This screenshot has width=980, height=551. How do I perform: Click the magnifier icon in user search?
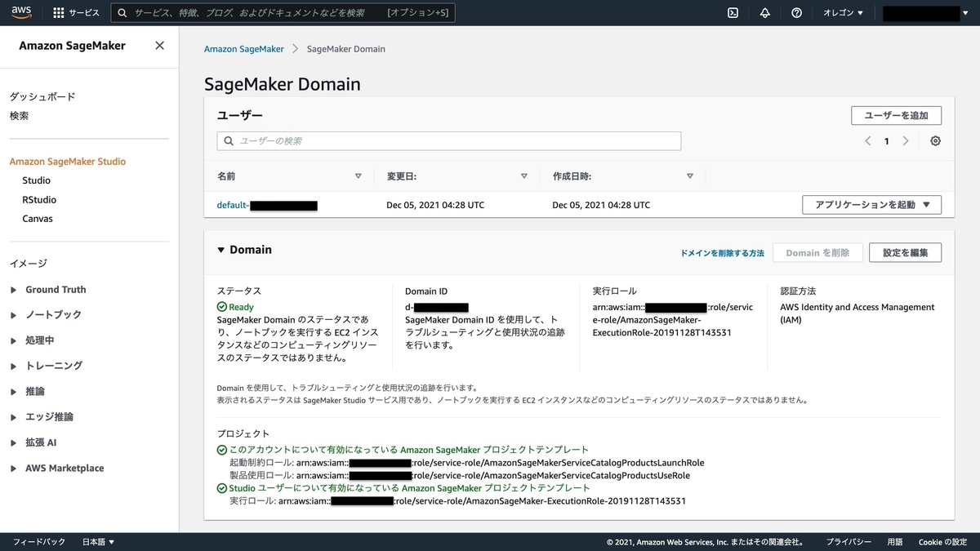pos(229,141)
